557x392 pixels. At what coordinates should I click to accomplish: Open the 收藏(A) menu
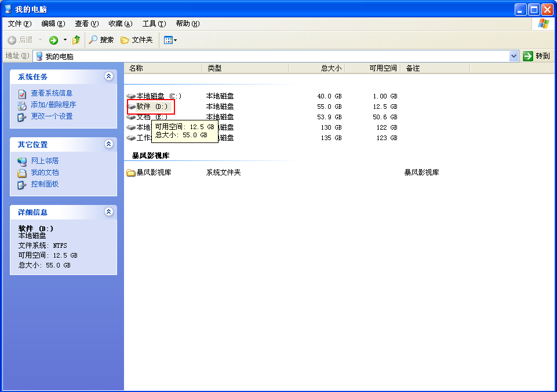121,23
